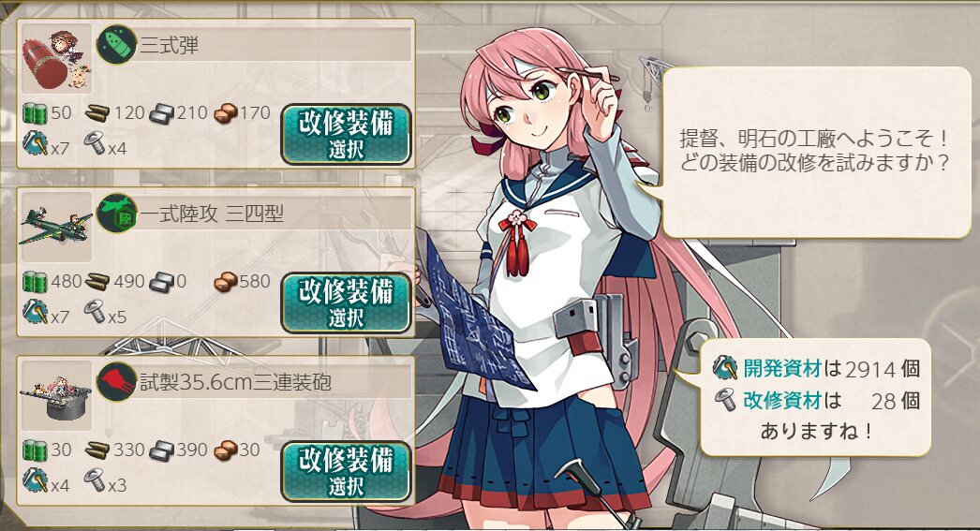
Task: Select the 三式弾 equipment thumbnail
Action: (x=56, y=59)
